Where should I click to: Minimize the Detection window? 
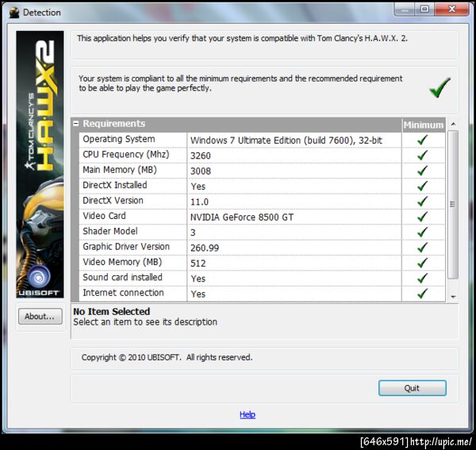click(x=405, y=10)
